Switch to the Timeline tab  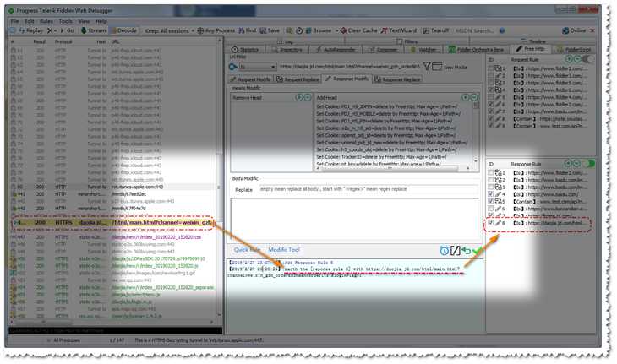[x=533, y=41]
